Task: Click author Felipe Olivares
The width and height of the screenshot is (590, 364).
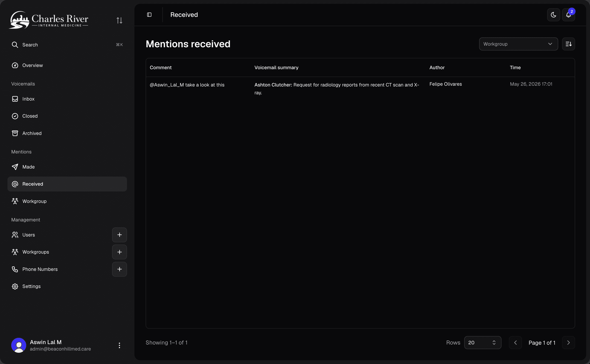Action: click(446, 84)
